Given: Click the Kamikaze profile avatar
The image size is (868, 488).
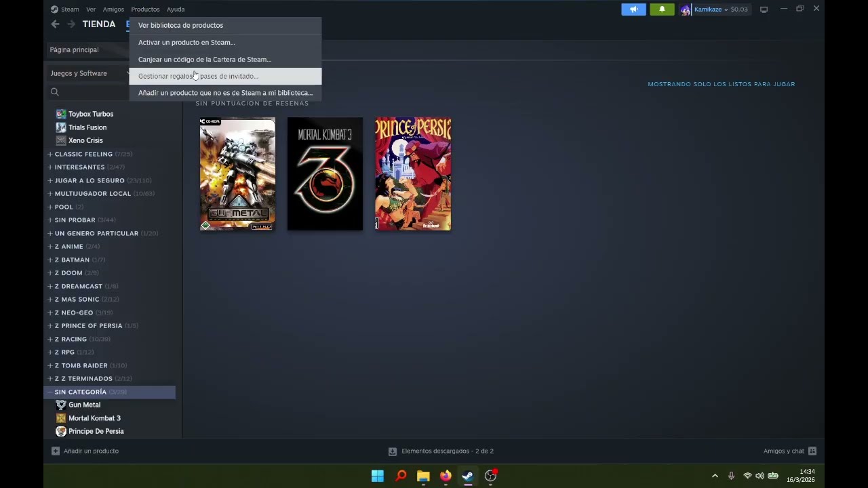Looking at the screenshot, I should (x=686, y=9).
